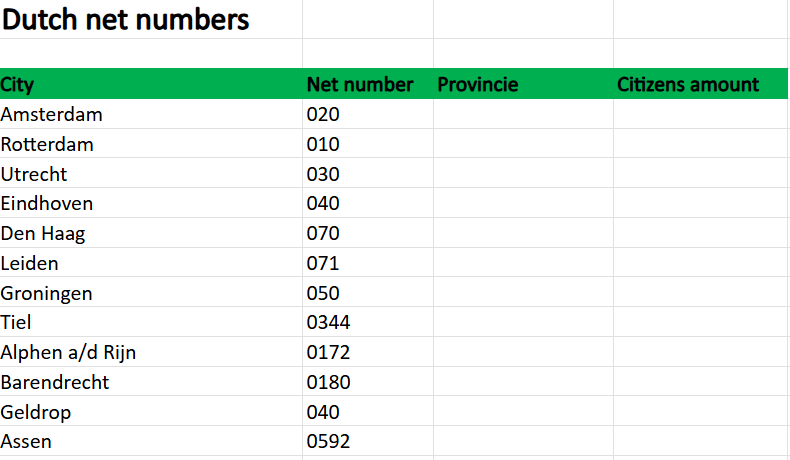Click the Assen net number 0592
Viewport: 790px width, 460px height.
[368, 441]
